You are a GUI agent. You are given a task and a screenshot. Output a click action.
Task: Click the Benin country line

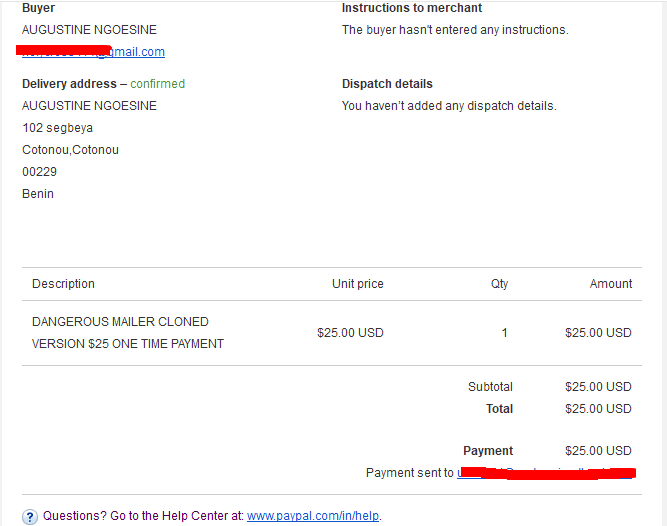coord(38,194)
